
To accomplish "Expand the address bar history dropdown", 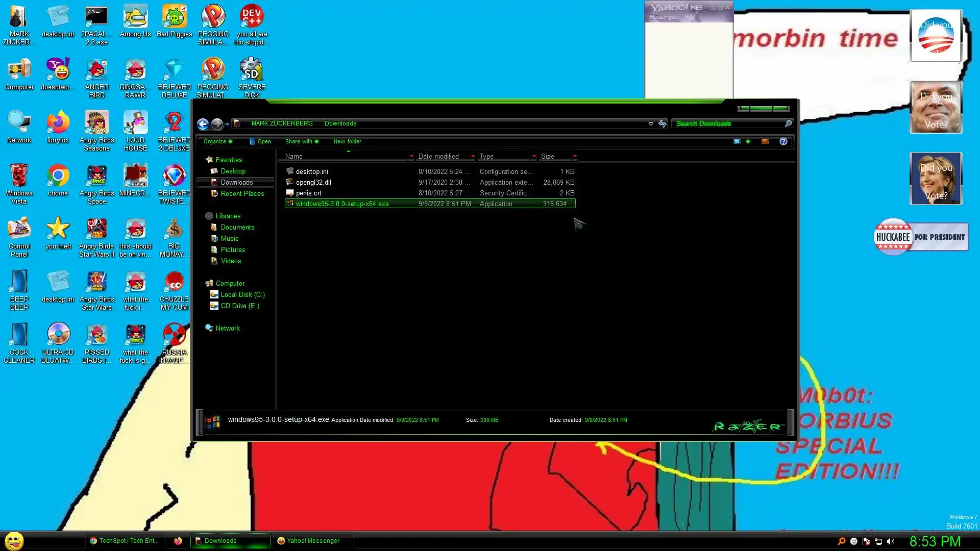I will (651, 124).
